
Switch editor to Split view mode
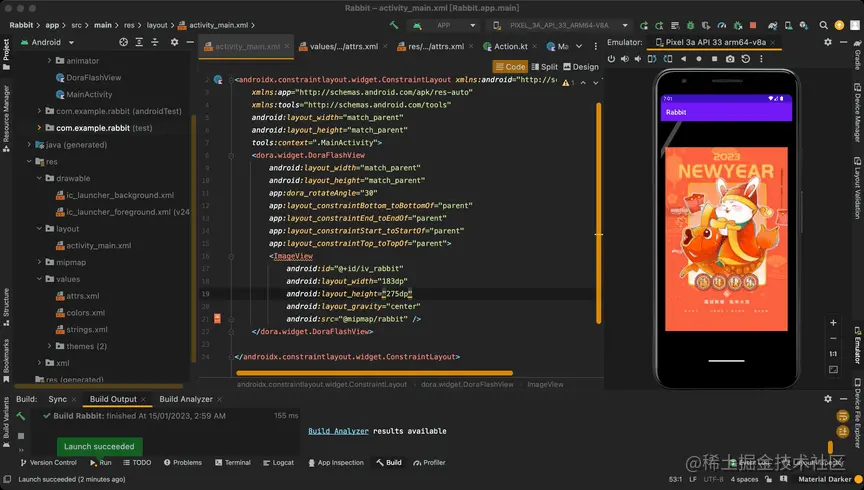click(545, 67)
